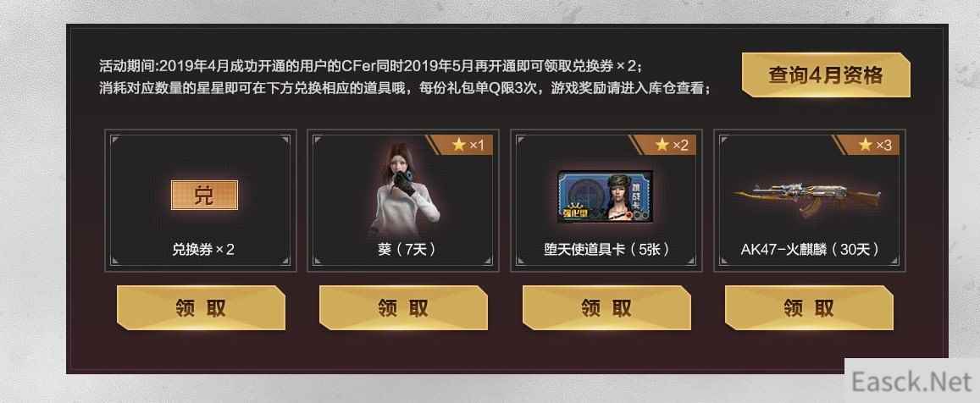Click the 活动期间 activity description text

coord(371,65)
